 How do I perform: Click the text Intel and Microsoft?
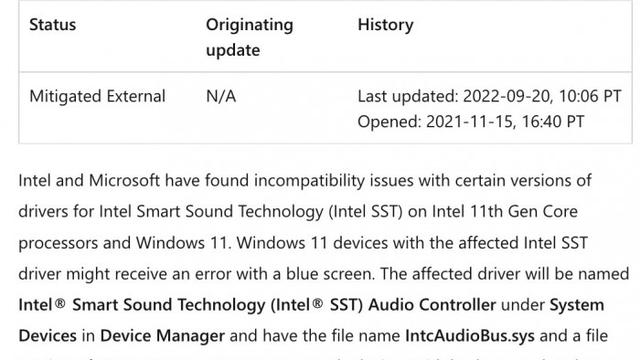click(x=89, y=180)
